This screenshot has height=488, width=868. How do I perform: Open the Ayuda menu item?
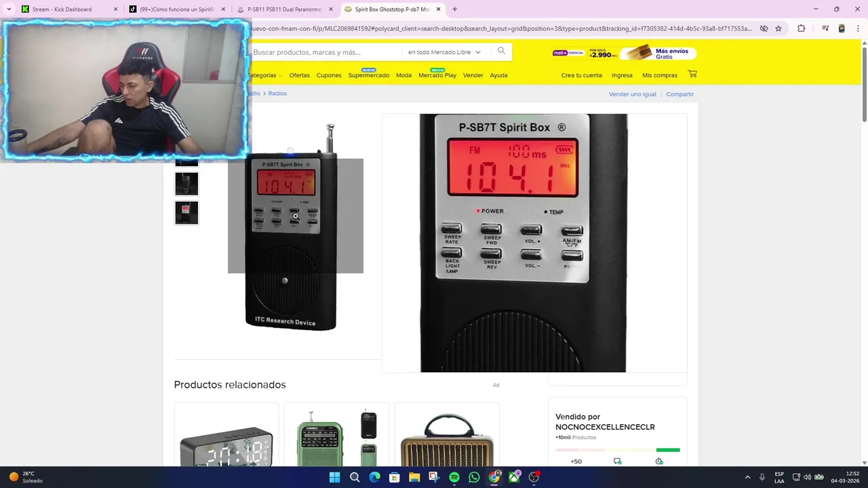click(498, 75)
